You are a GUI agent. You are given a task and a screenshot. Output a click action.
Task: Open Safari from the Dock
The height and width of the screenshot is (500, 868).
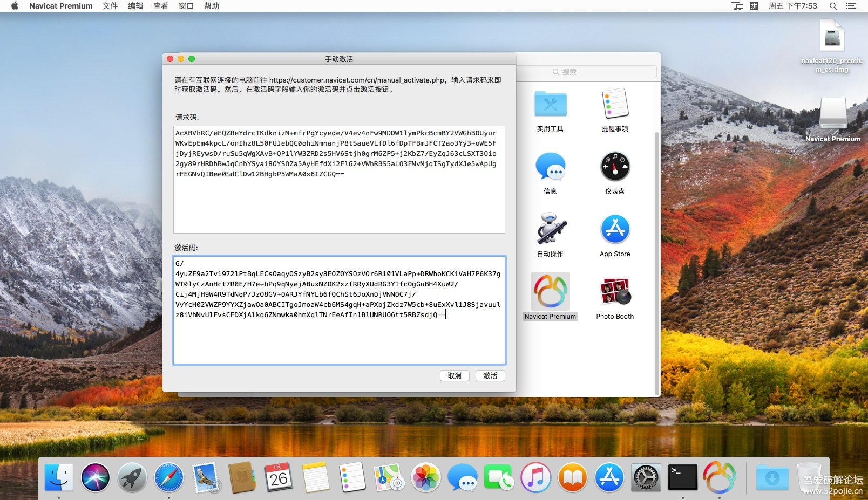pyautogui.click(x=169, y=478)
